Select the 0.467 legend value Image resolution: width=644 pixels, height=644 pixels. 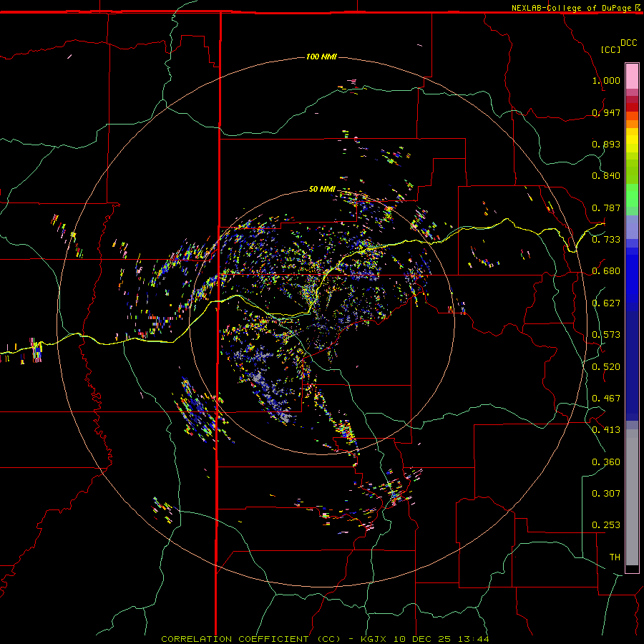606,399
